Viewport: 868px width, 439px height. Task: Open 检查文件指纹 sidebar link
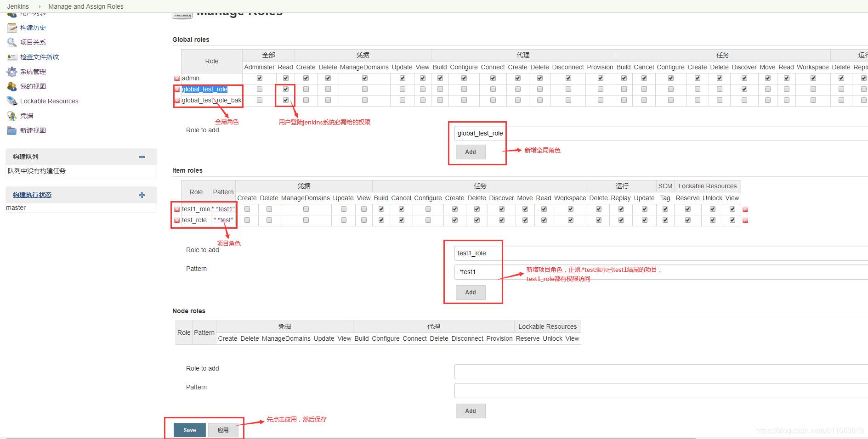40,57
